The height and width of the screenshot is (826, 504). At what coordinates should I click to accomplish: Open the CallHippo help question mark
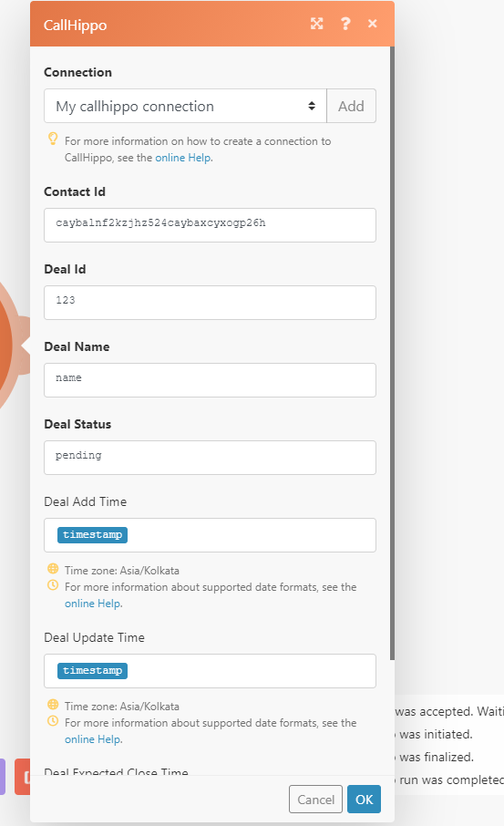[x=345, y=24]
